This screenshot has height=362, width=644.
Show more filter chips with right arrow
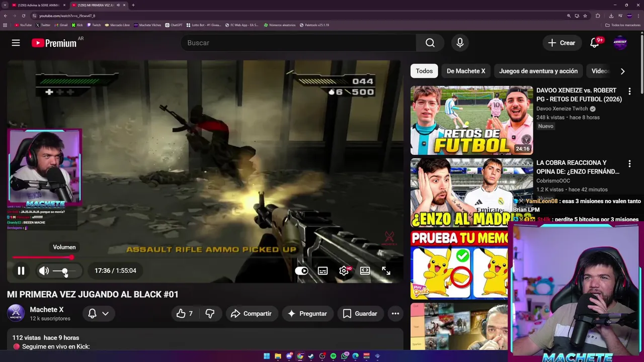(x=622, y=71)
